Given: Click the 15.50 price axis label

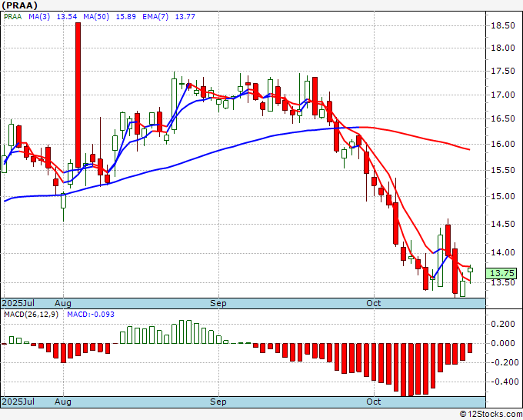Looking at the screenshot, I should (503, 170).
